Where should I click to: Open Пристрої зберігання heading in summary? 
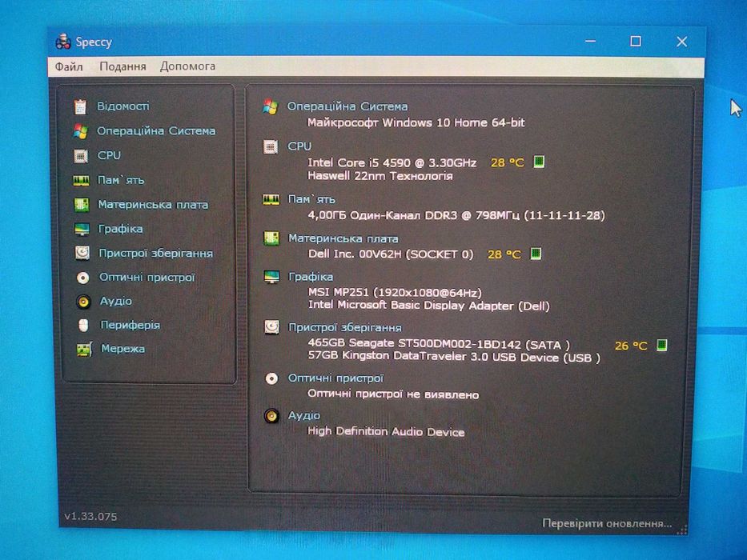pos(345,328)
